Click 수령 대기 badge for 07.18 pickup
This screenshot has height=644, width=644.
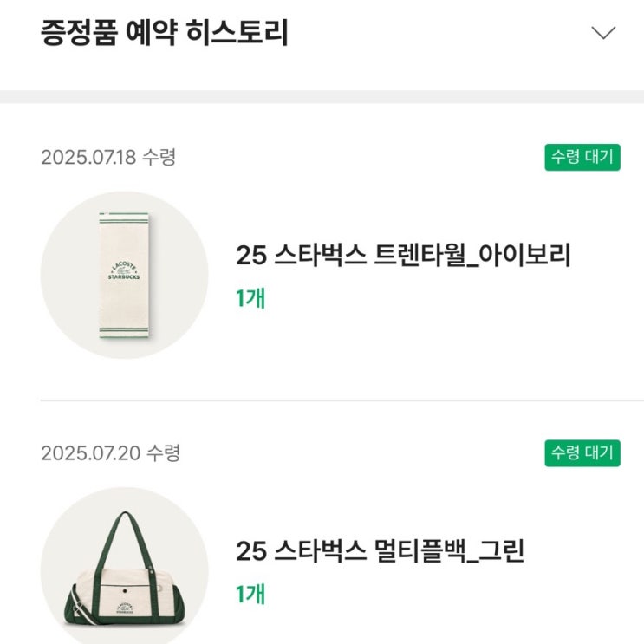(x=582, y=157)
